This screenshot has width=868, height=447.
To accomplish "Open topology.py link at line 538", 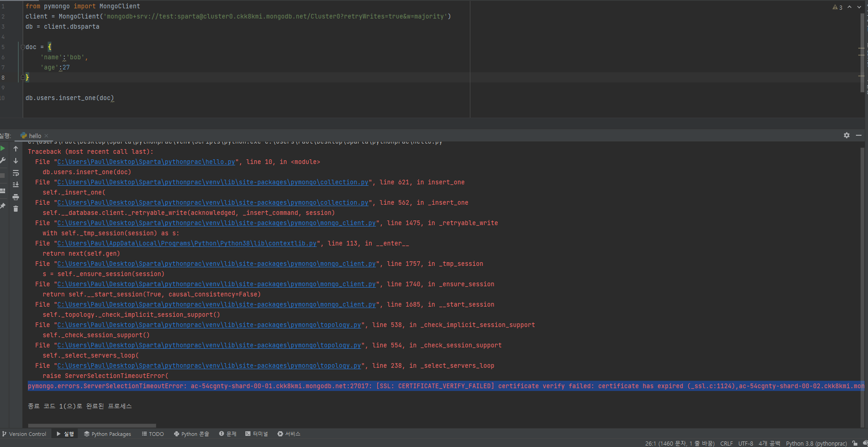I will coord(209,325).
